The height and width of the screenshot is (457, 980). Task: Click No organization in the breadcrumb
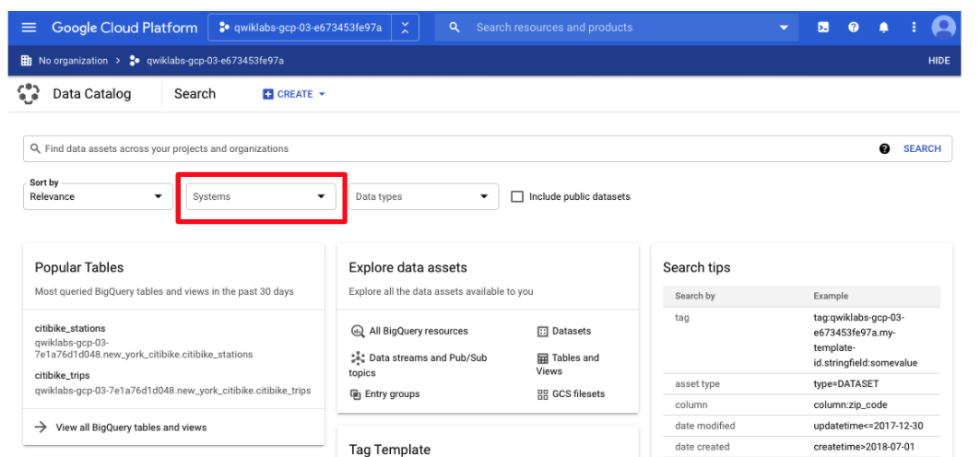tap(73, 61)
